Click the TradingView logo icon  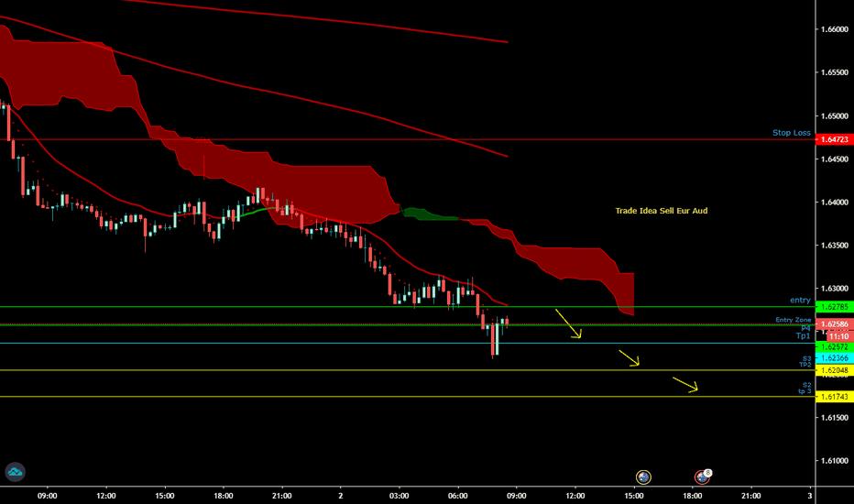pyautogui.click(x=16, y=472)
